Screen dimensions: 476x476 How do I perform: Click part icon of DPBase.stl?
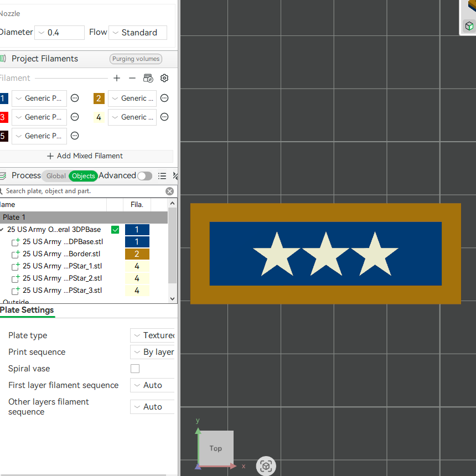pyautogui.click(x=15, y=242)
